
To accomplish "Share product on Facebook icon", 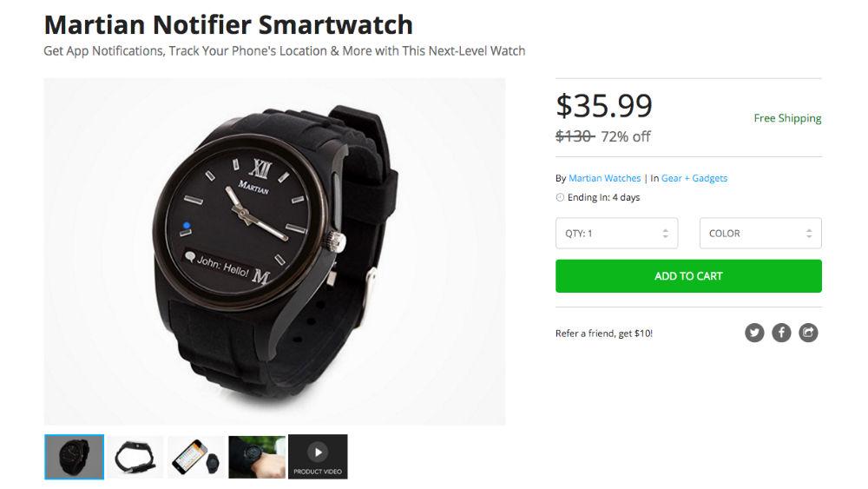I will click(x=781, y=333).
